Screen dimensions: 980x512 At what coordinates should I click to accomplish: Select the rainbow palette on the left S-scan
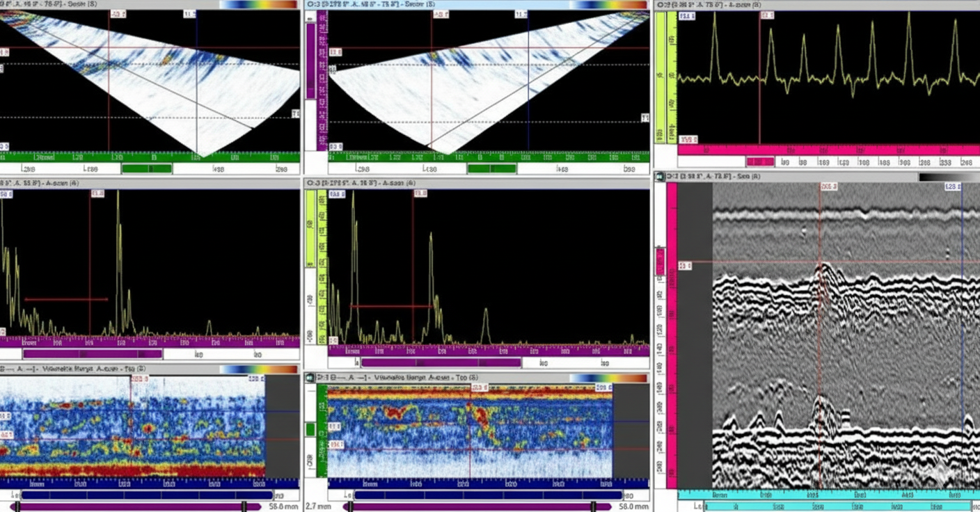click(258, 4)
